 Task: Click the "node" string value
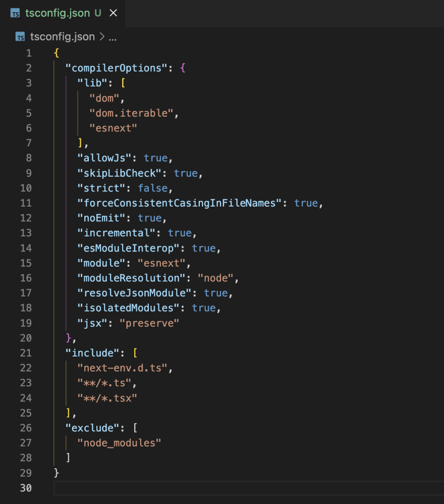216,278
